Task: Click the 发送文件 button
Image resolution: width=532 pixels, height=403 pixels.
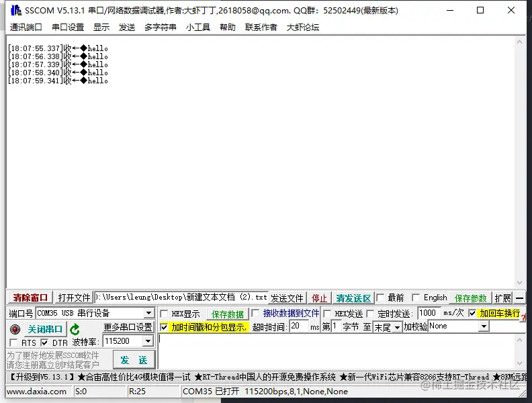Action: click(x=287, y=298)
